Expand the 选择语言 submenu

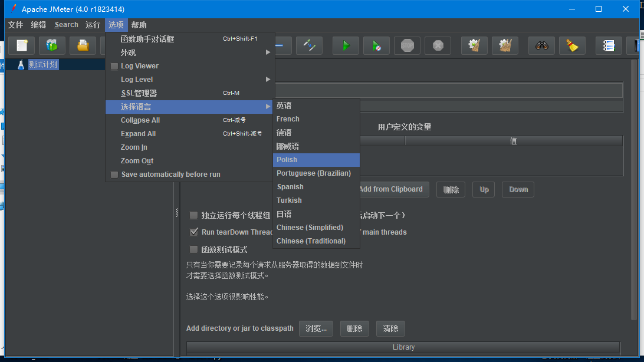(189, 107)
